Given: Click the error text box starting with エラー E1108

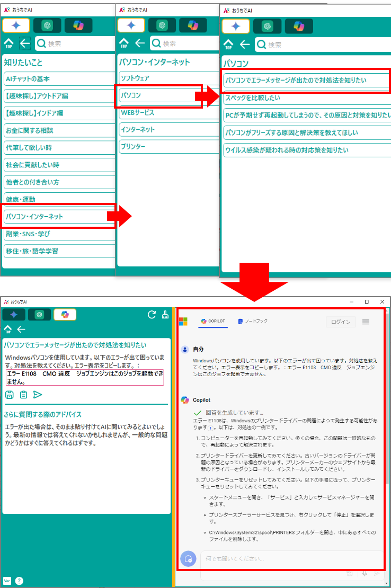Looking at the screenshot, I should point(85,377).
